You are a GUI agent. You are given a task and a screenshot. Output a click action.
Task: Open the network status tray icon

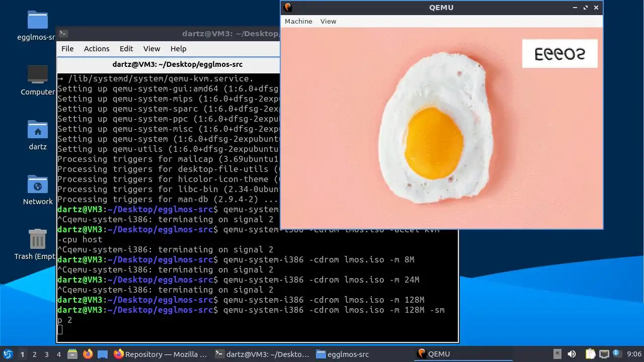(x=604, y=354)
